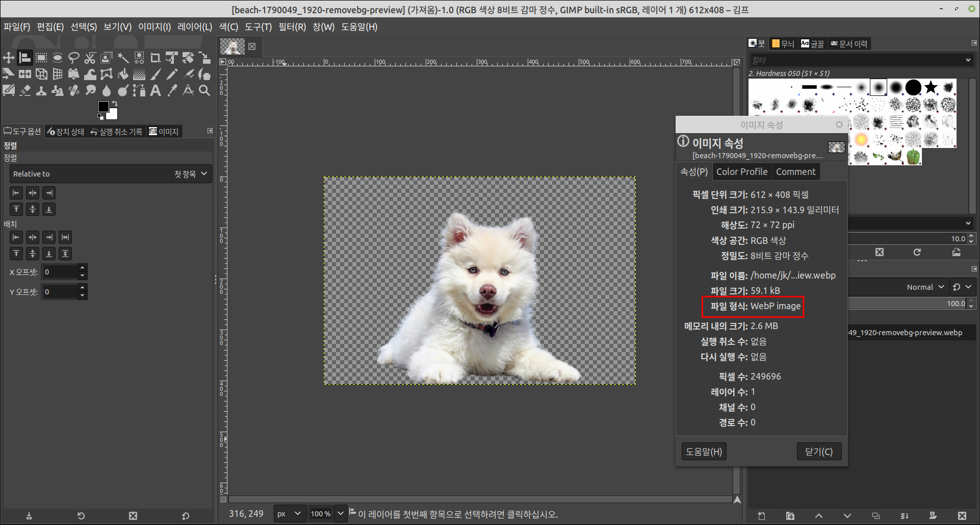Click the 닫기(C) button
This screenshot has height=525, width=980.
pyautogui.click(x=818, y=452)
